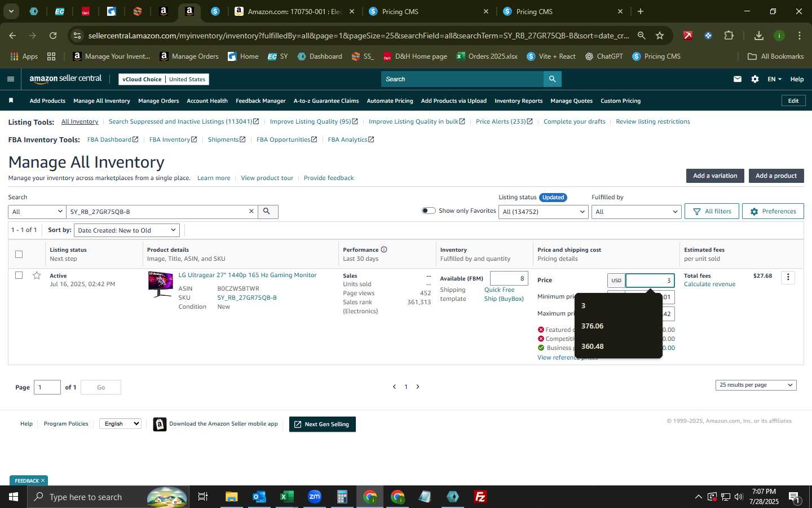Screen dimensions: 812x508
Task: Open the settings gear in header
Action: coord(755,79)
